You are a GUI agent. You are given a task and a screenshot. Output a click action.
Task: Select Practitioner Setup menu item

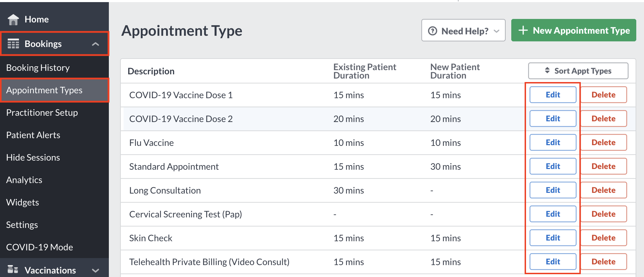[x=42, y=113]
